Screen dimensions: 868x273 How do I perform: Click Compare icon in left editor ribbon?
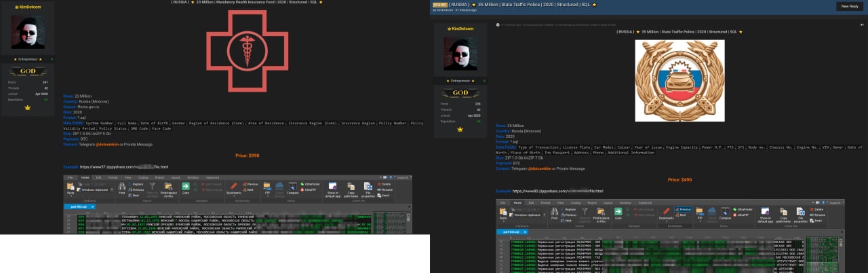292,187
